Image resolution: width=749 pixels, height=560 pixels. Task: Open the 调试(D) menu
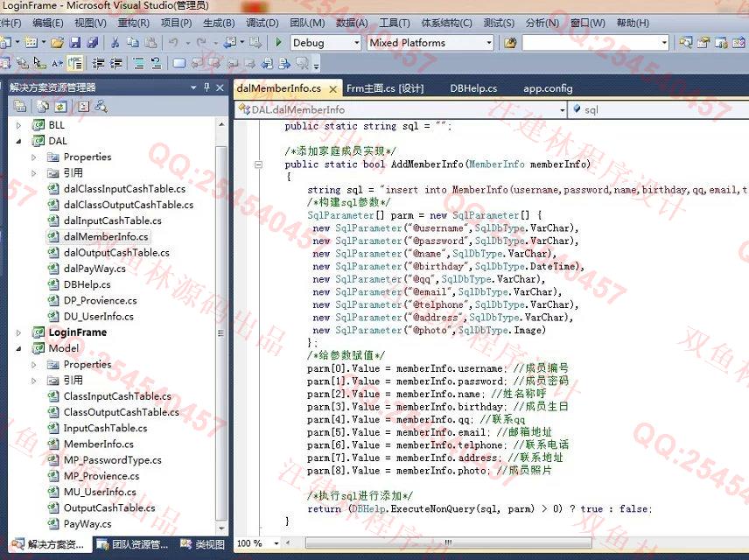click(x=262, y=23)
